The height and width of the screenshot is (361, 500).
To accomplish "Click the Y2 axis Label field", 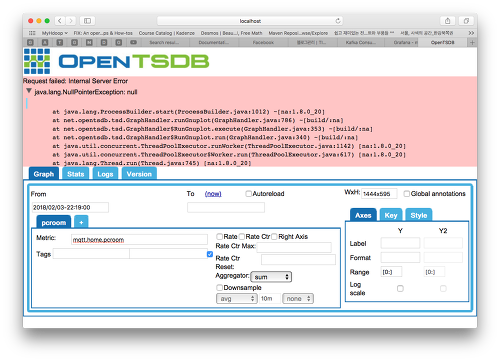I will 443,243.
